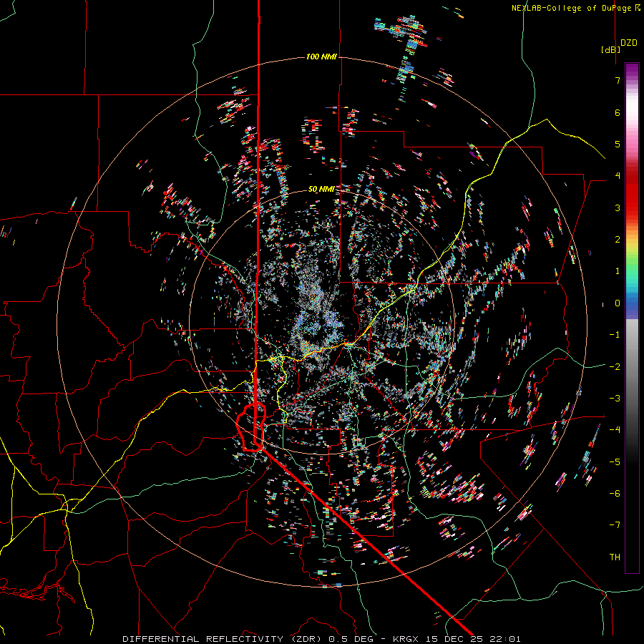644x644 pixels.
Task: Click the -2 value on the color scale
Action: point(615,367)
